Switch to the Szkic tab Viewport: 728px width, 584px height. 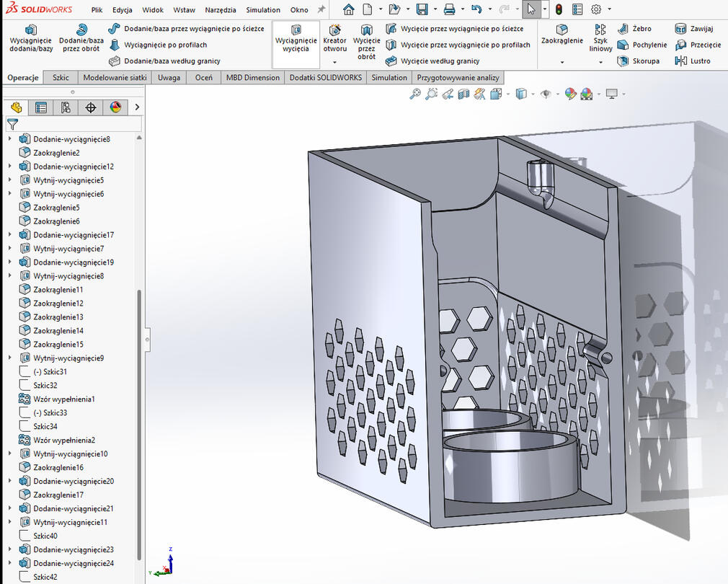61,78
